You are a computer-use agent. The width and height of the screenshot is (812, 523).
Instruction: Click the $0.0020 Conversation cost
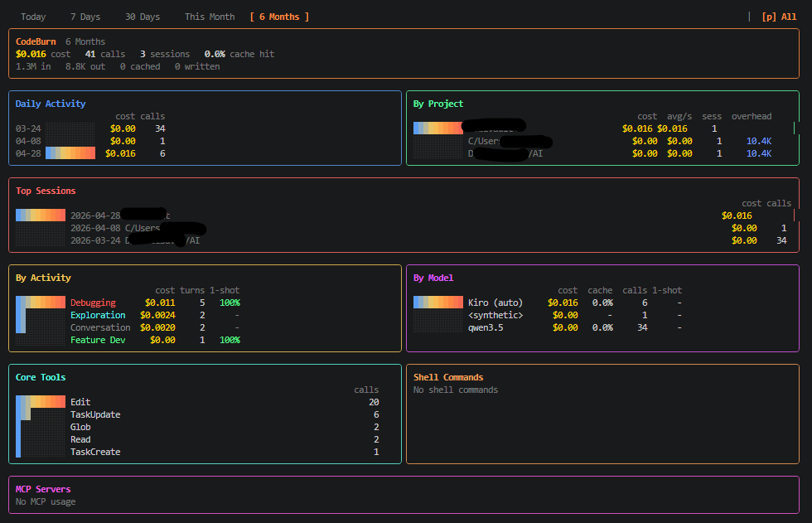(x=157, y=327)
